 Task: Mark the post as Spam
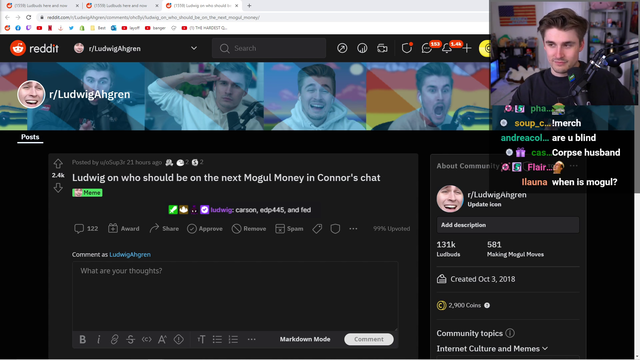pyautogui.click(x=289, y=229)
